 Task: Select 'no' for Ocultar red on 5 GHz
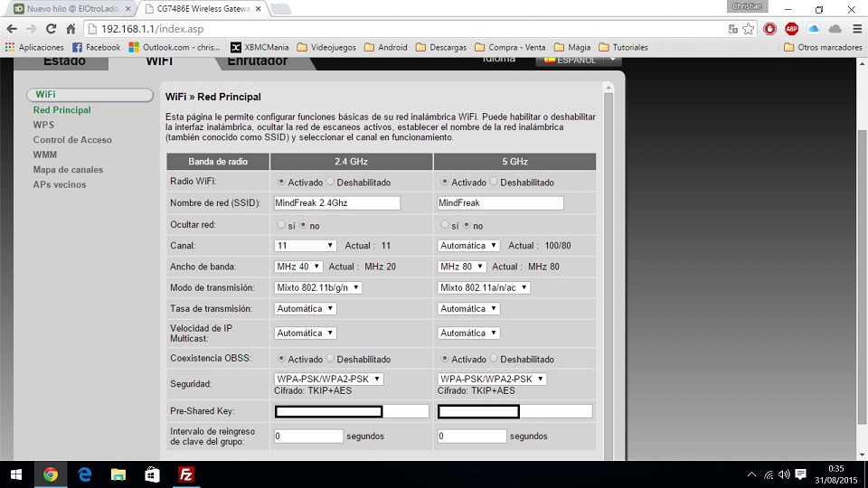(x=467, y=225)
